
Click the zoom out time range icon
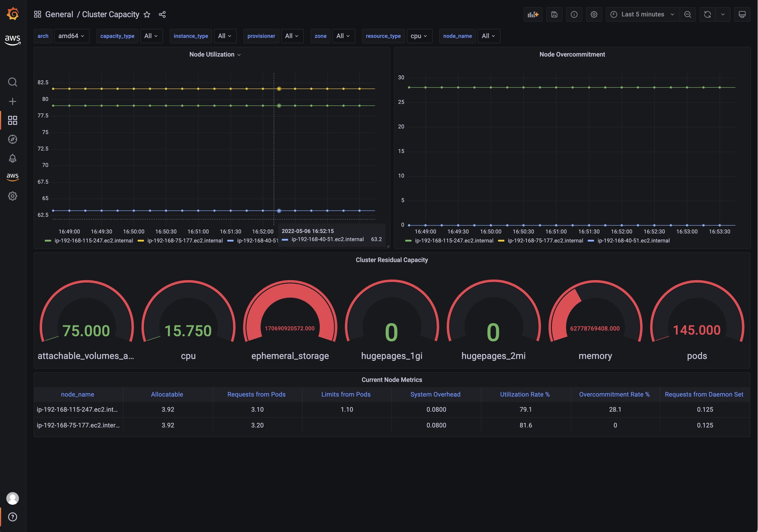687,14
